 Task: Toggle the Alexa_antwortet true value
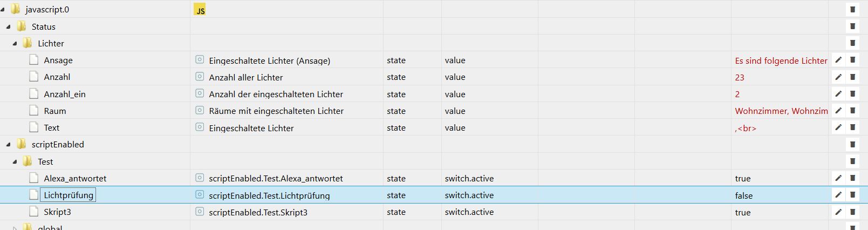click(742, 179)
